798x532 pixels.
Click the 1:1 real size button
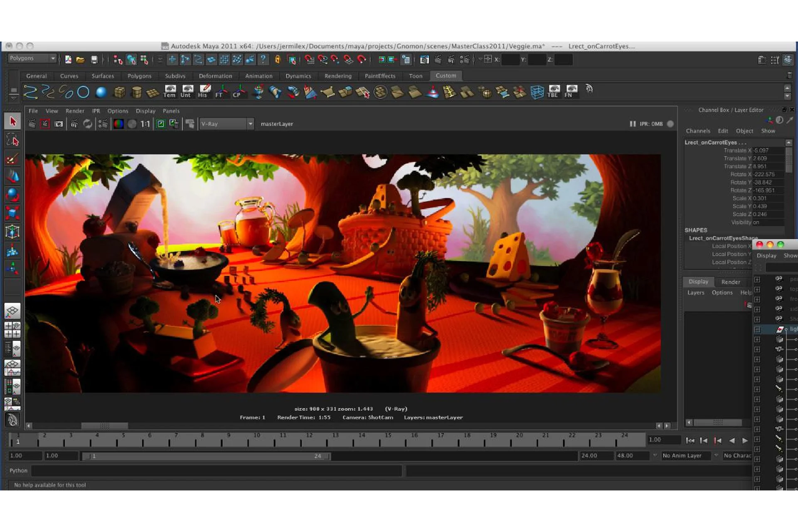[145, 124]
